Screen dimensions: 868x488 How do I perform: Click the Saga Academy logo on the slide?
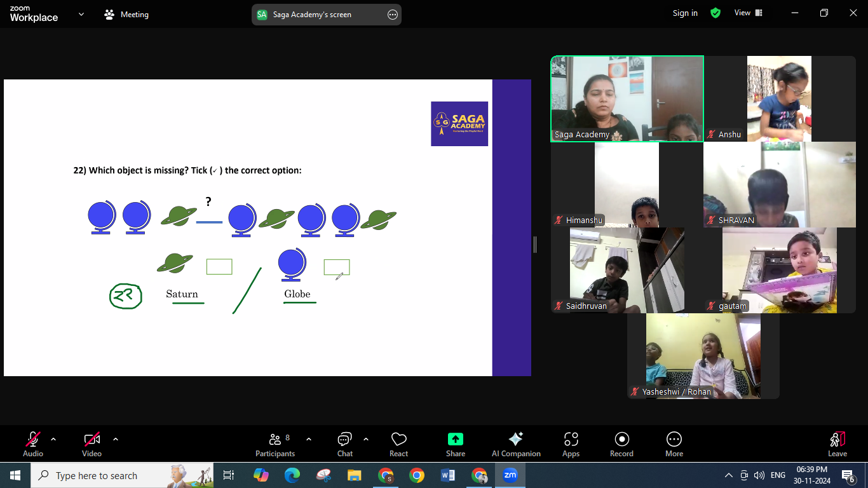[x=459, y=124]
